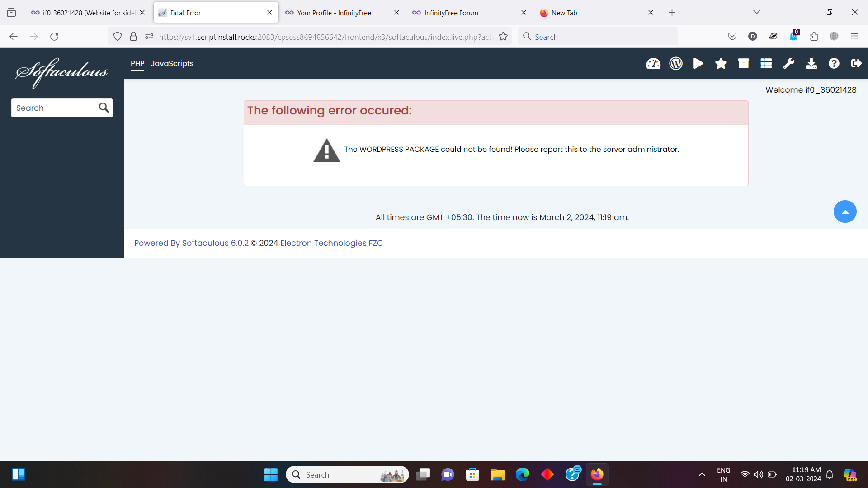Open the help question mark icon
Viewport: 868px width, 488px height.
coord(834,64)
